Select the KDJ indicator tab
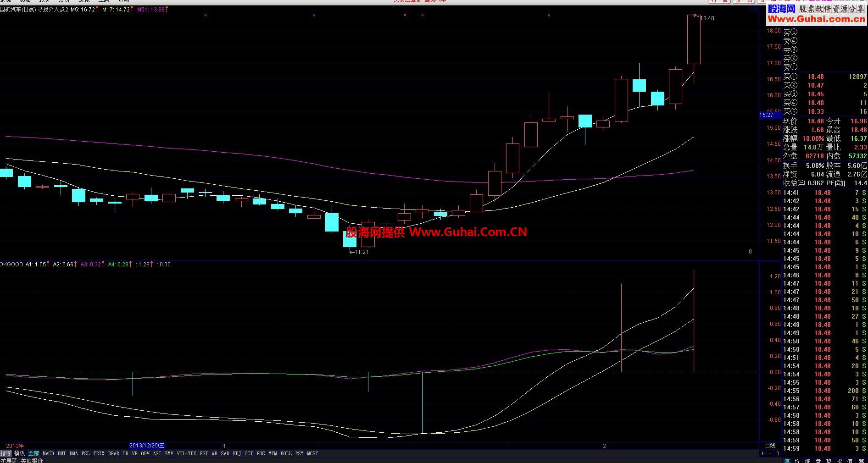868x463 pixels. click(x=237, y=453)
